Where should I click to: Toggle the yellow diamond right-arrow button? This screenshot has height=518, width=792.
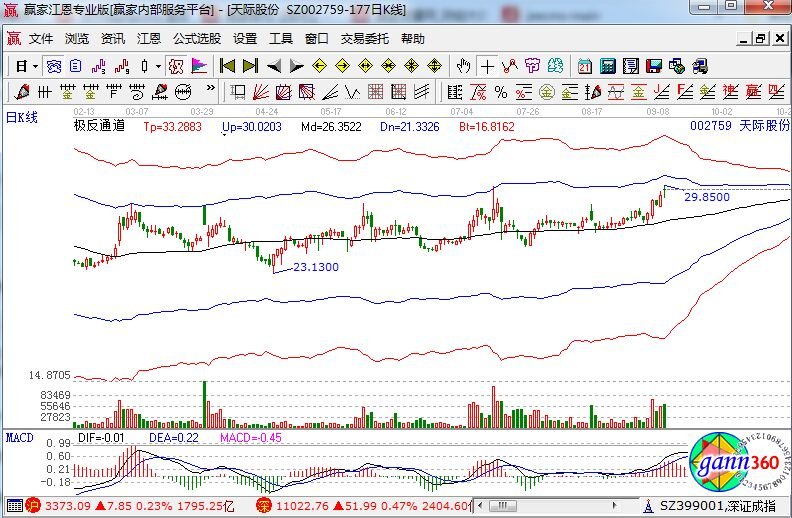342,66
